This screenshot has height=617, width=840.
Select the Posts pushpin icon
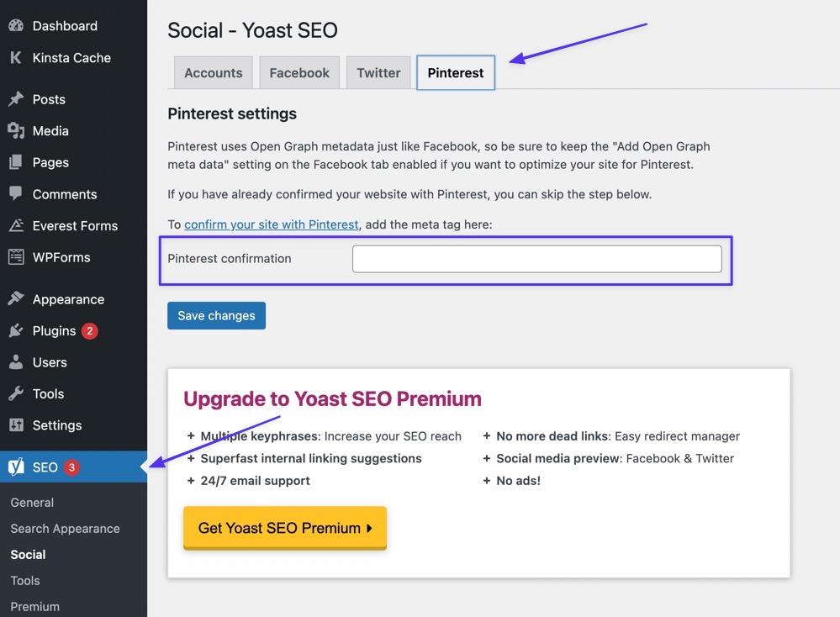point(17,99)
